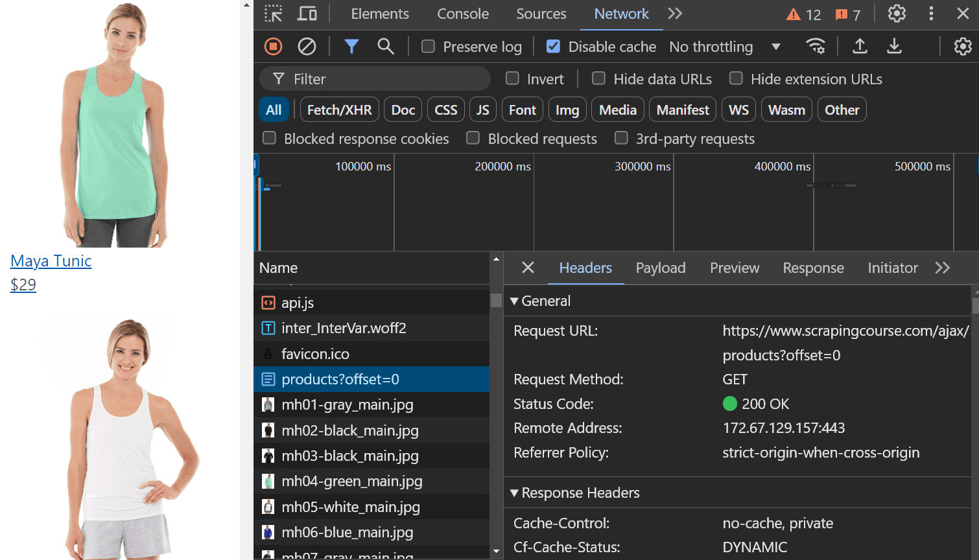
Task: Clear the network log
Action: (x=307, y=47)
